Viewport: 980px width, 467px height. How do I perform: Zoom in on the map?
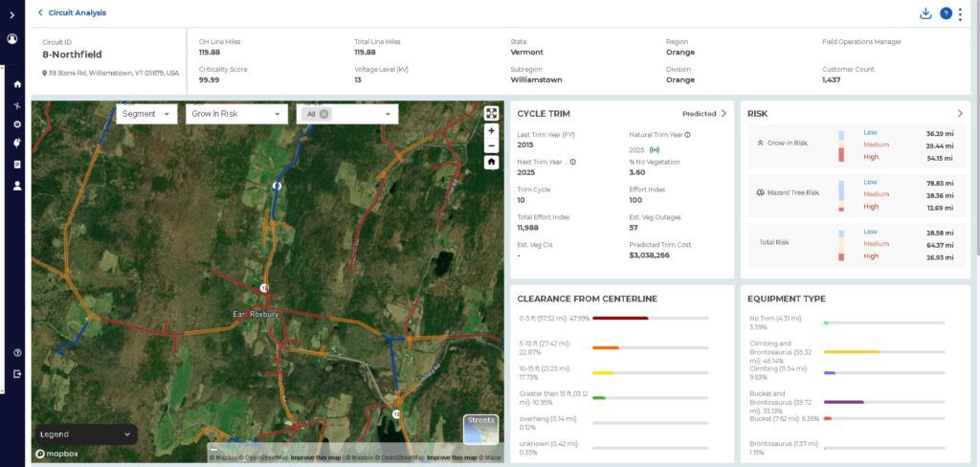point(491,131)
